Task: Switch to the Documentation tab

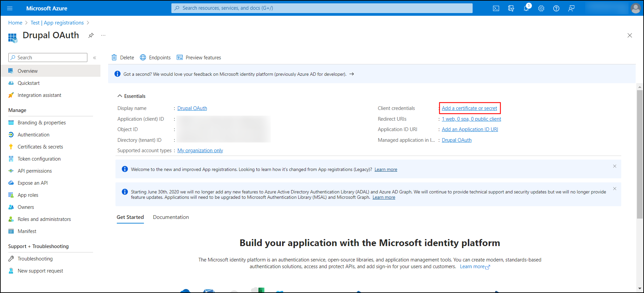Action: point(171,217)
